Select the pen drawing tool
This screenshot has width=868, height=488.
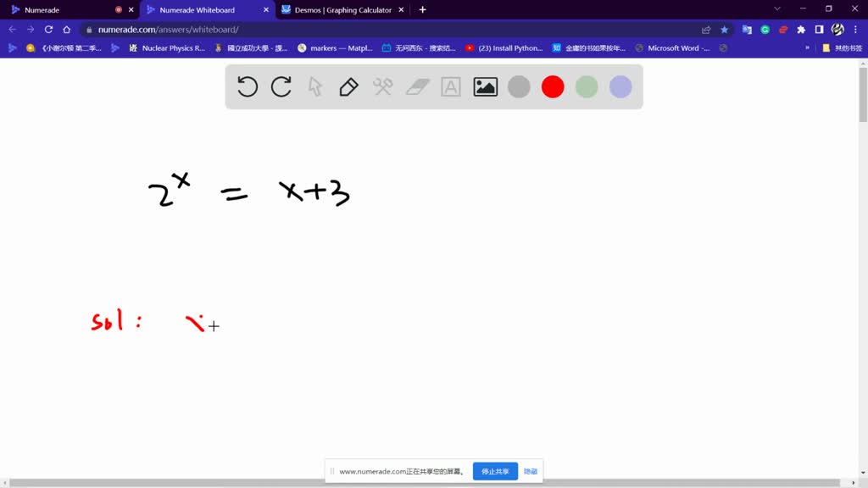pos(348,87)
